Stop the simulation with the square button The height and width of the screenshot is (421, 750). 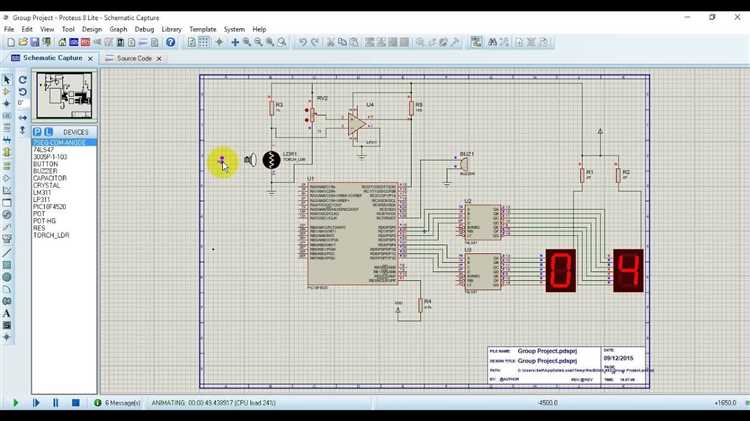click(76, 403)
